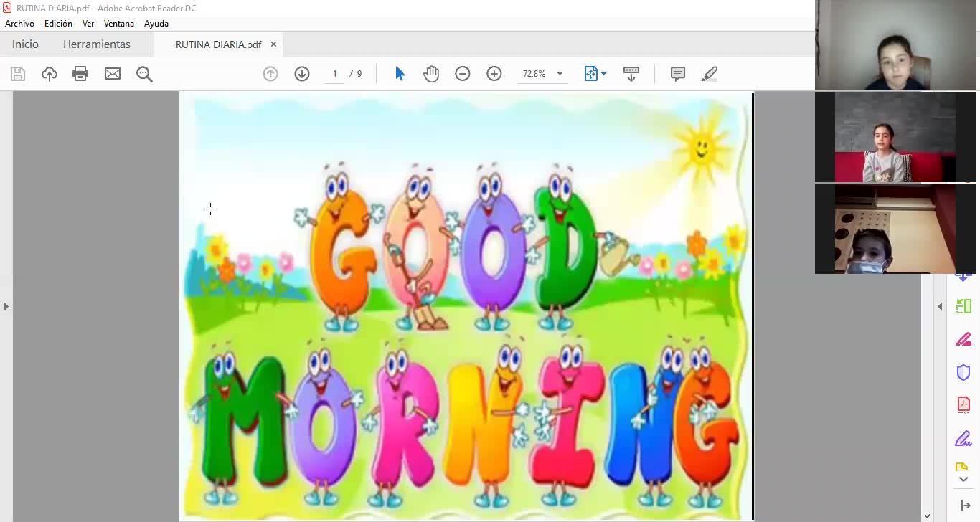Select the RUTINA DIARIA.pdf tab
980x522 pixels.
(218, 44)
